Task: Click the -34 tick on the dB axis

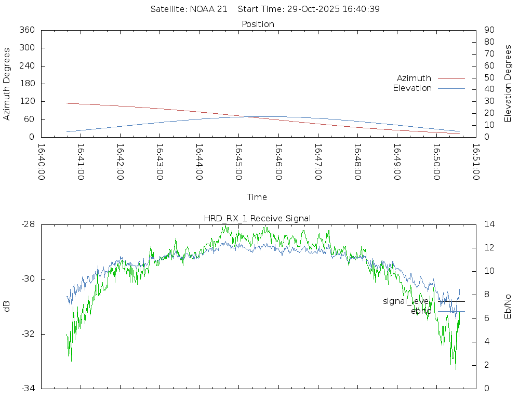Action: (28, 389)
